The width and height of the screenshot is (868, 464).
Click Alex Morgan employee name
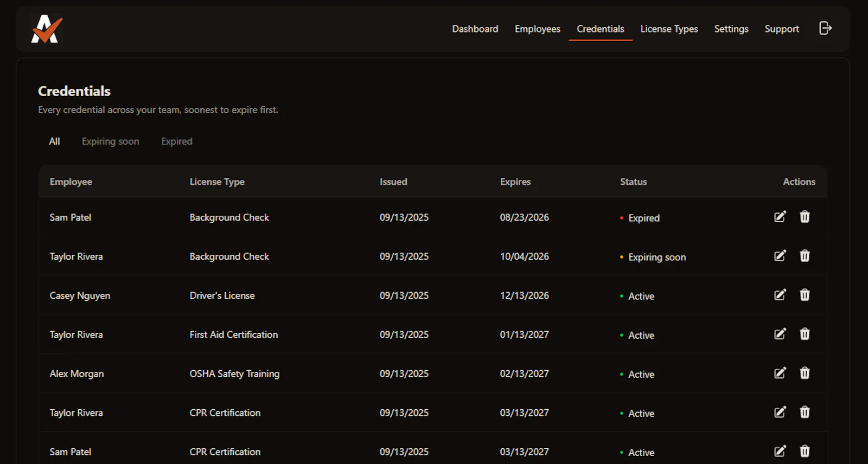(x=76, y=373)
